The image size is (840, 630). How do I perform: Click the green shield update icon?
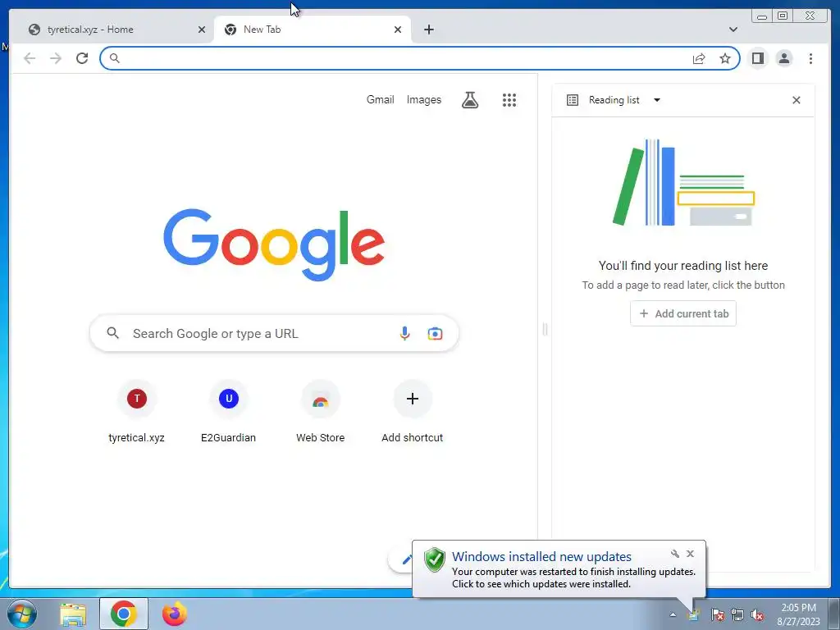(x=435, y=559)
